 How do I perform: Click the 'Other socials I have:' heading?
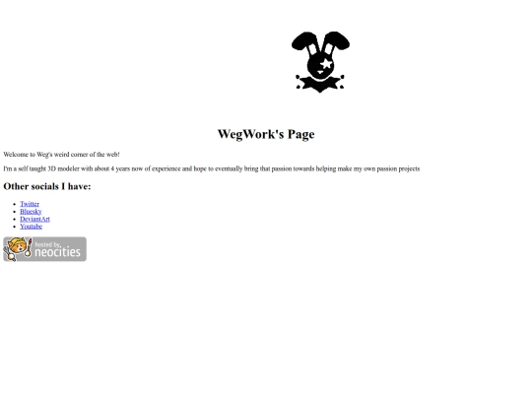(47, 186)
